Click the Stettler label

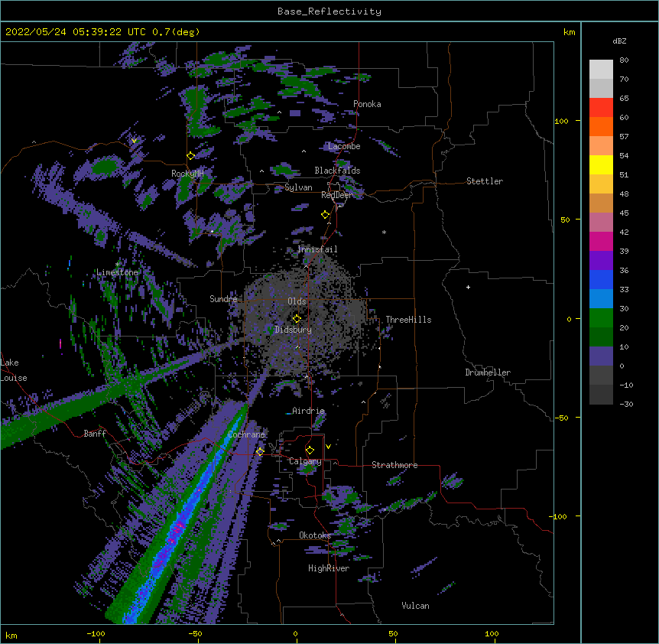click(x=485, y=181)
